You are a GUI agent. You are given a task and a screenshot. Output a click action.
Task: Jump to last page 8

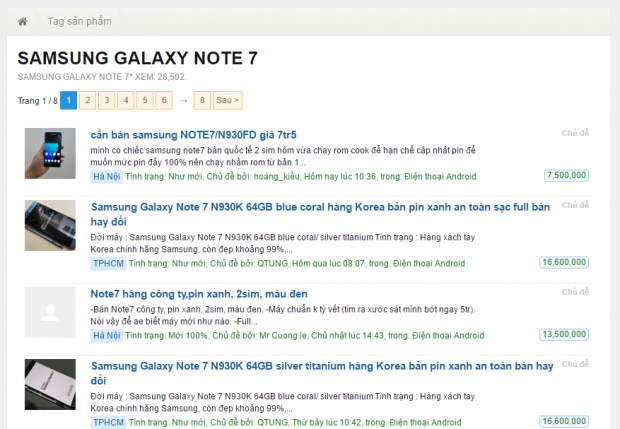pos(202,100)
